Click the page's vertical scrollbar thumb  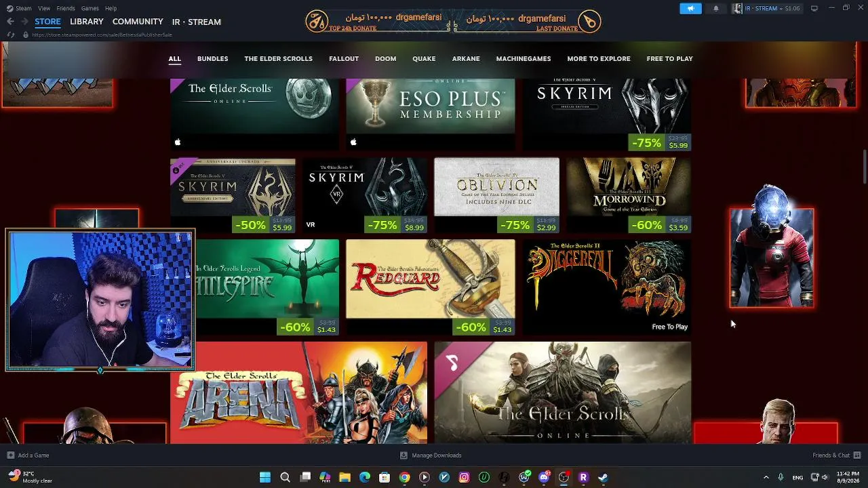pos(865,166)
